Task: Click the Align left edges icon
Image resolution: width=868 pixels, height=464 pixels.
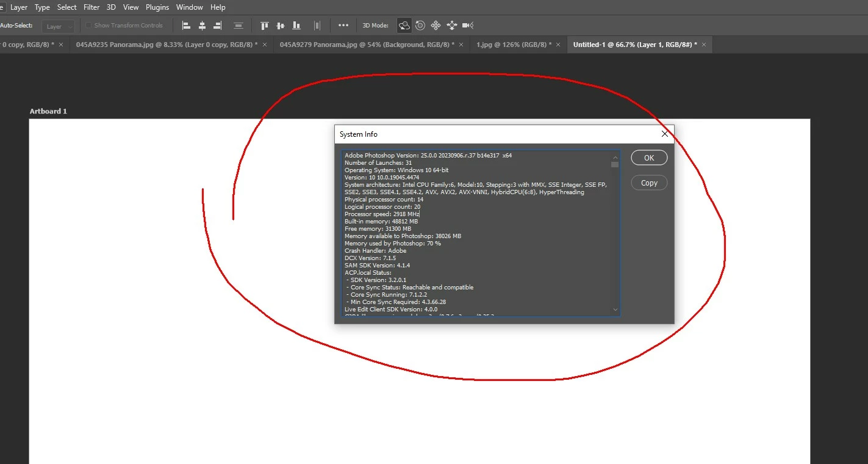Action: pos(186,26)
